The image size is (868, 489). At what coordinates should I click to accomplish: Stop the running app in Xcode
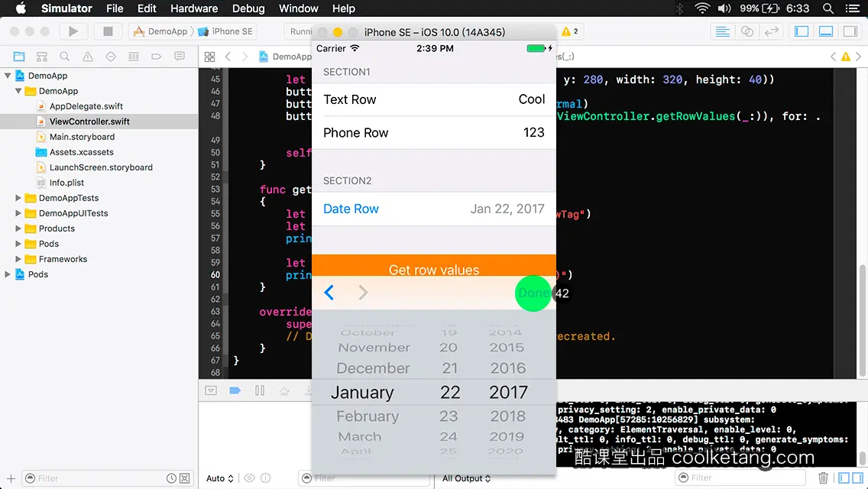(108, 31)
